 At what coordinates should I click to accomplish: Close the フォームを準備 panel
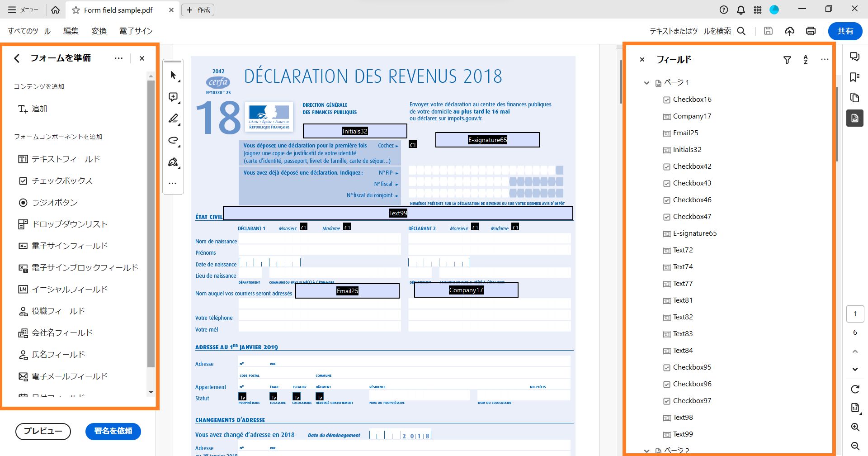click(142, 58)
